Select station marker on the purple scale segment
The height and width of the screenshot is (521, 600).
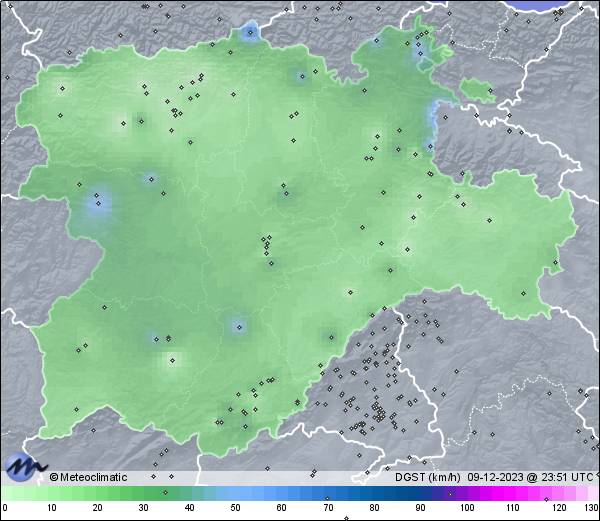point(450,494)
